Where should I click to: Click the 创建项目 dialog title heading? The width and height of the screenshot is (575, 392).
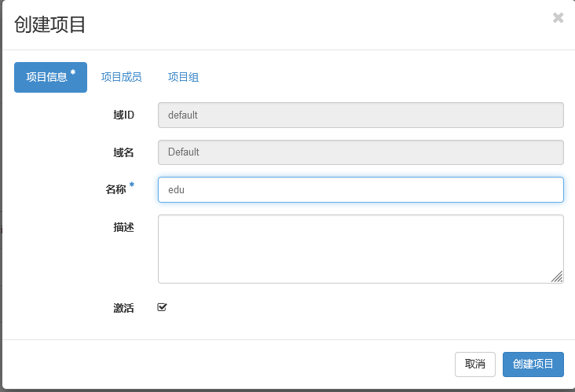(50, 24)
